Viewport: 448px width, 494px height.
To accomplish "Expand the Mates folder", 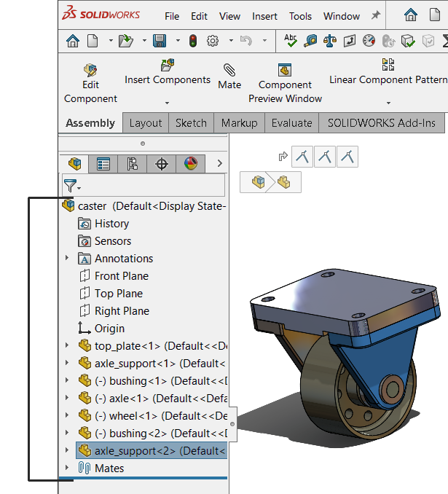I will [x=67, y=468].
